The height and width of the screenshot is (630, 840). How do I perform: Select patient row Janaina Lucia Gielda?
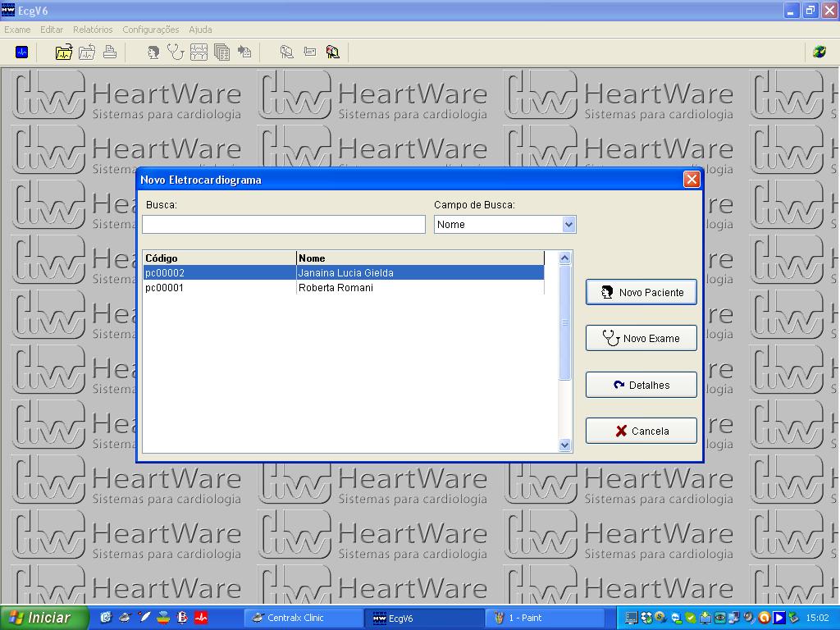(x=344, y=272)
